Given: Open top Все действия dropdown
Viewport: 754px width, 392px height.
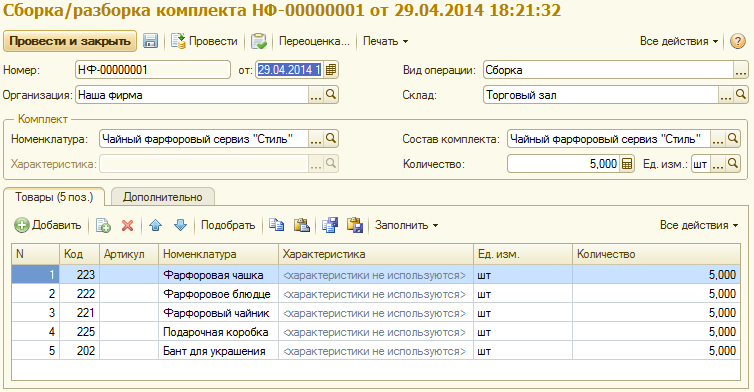Looking at the screenshot, I should point(679,41).
